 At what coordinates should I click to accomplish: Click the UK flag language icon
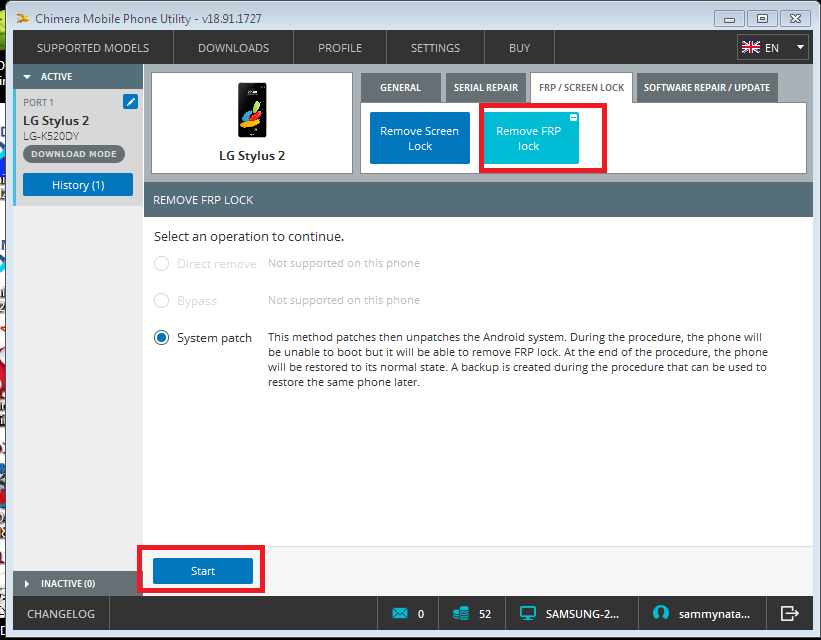click(750, 48)
